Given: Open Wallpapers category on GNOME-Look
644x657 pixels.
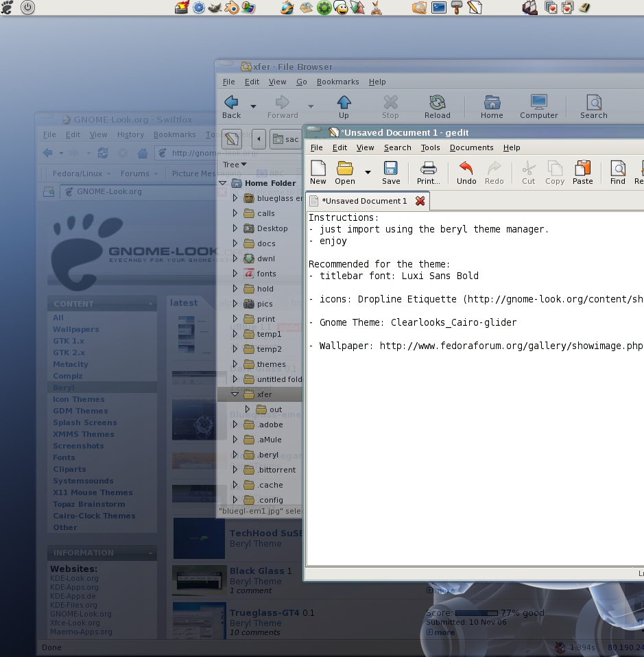Looking at the screenshot, I should click(76, 329).
